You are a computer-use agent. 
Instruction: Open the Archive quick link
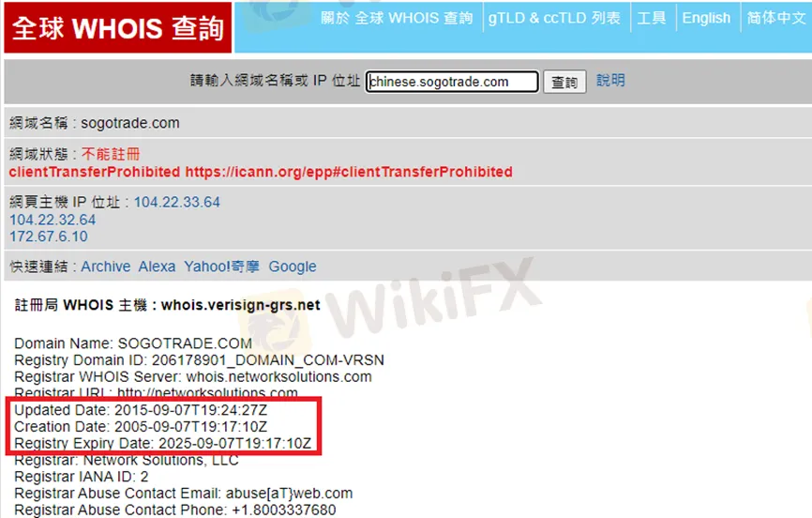(x=106, y=267)
